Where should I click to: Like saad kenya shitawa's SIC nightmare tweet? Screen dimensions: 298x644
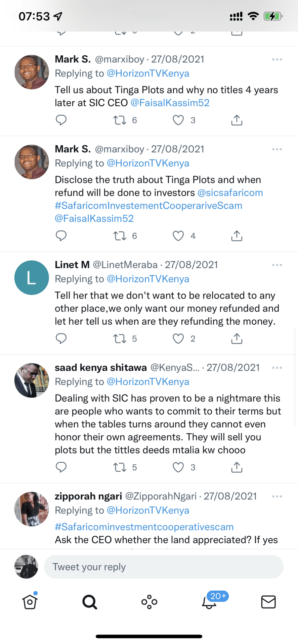tap(178, 467)
